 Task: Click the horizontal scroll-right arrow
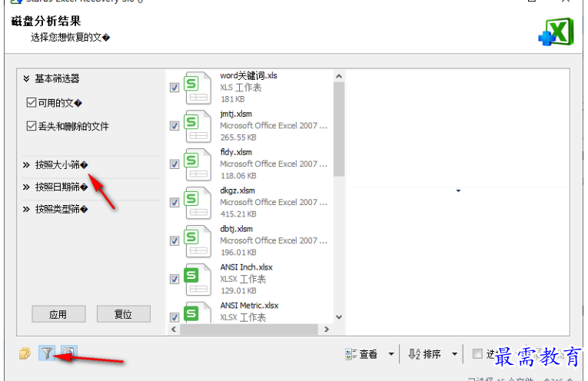tap(327, 330)
